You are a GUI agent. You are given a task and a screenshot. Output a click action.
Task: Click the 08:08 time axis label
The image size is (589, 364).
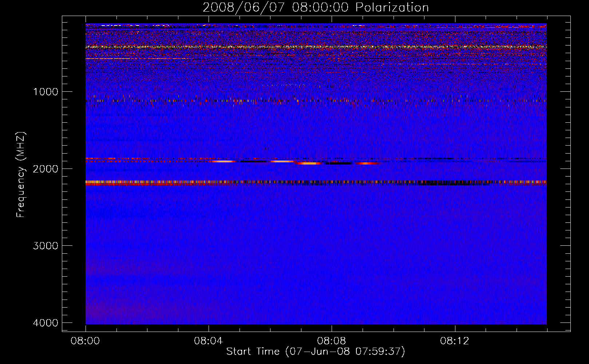coord(332,341)
